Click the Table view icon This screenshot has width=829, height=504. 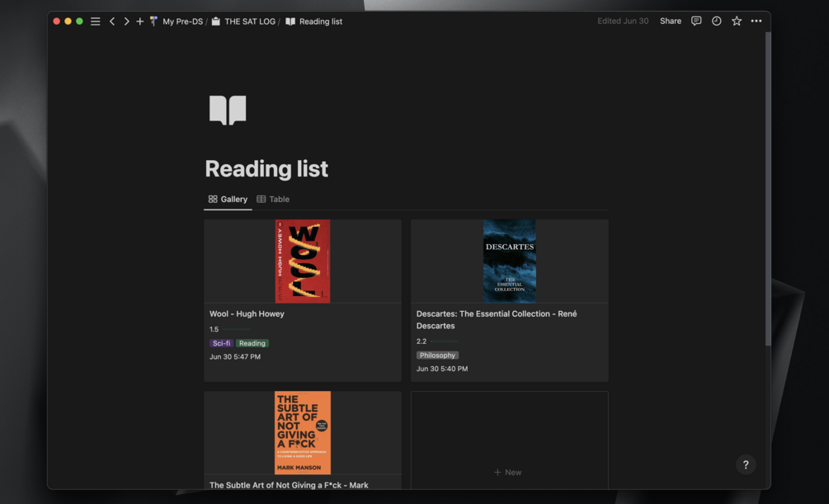[261, 200]
